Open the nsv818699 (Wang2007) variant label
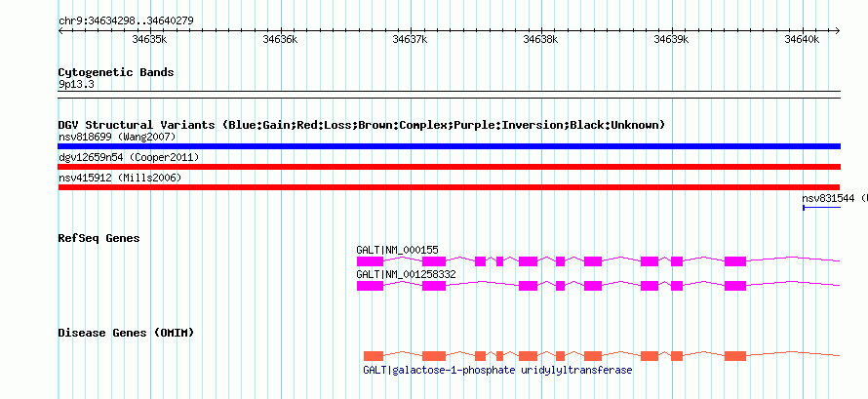 tap(117, 137)
